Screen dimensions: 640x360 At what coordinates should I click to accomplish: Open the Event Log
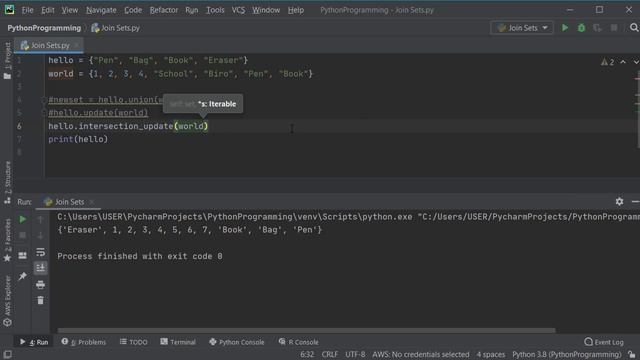click(x=604, y=342)
